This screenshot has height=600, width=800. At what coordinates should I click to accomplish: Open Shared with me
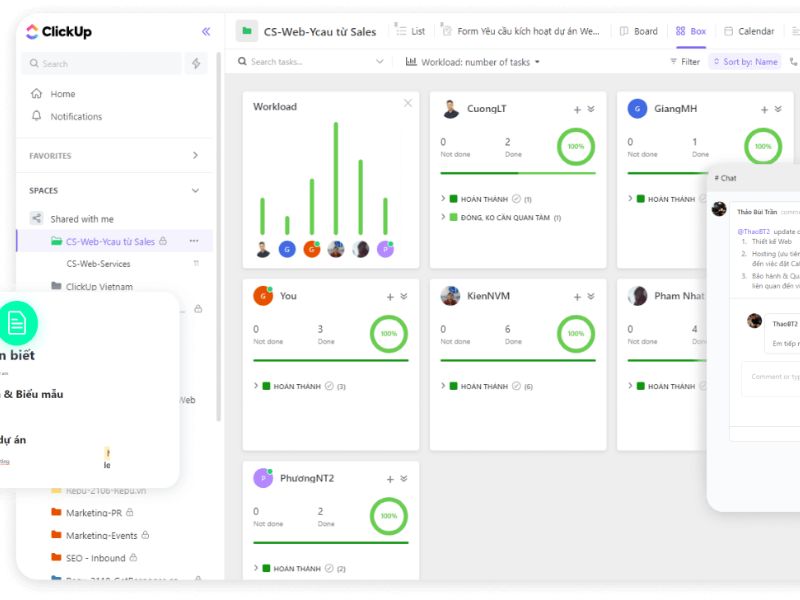coord(81,219)
